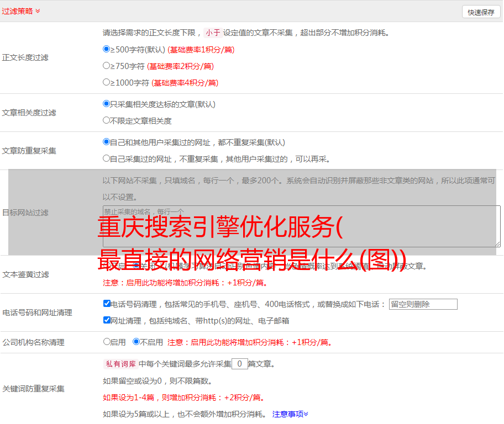The image size is (504, 424).
Task: Select 不启用 for company name cleaning
Action: click(136, 342)
